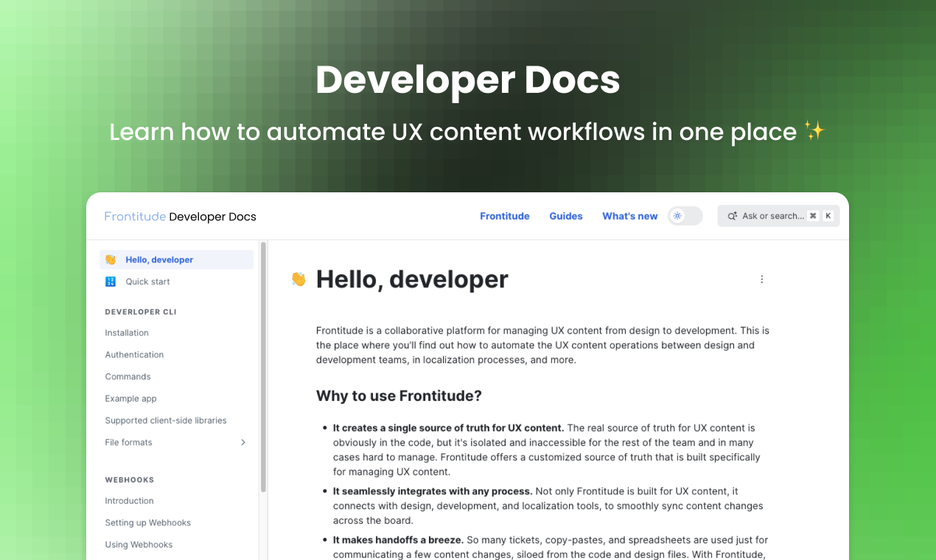Open Supported client-side libraries page
This screenshot has width=936, height=560.
click(x=166, y=421)
